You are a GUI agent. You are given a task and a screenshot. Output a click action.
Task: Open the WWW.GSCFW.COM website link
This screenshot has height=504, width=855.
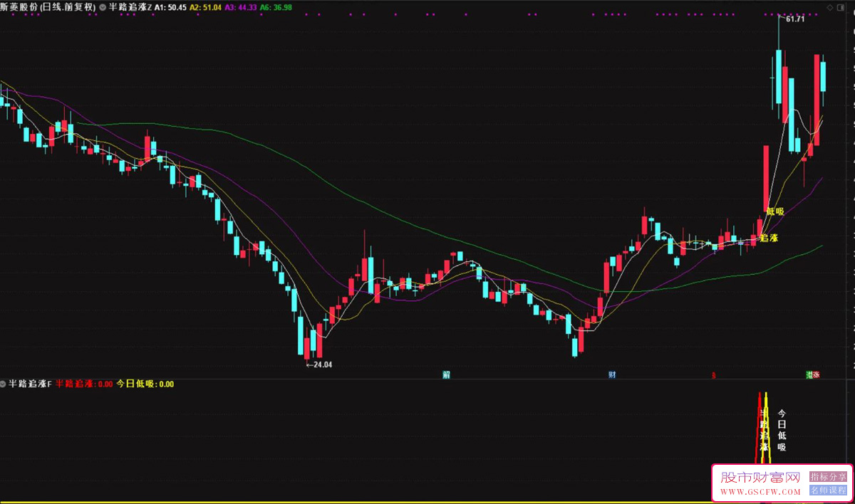[x=760, y=492]
